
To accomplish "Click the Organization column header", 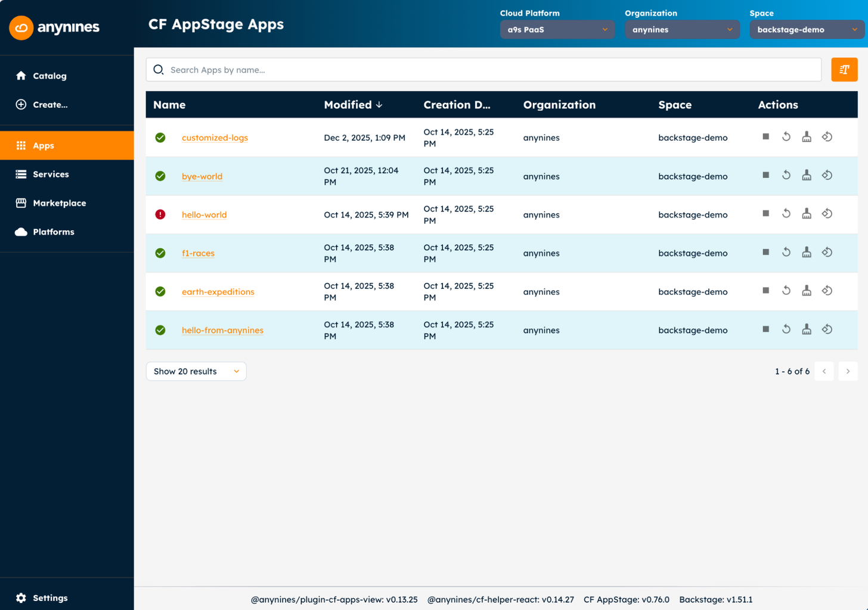I will 559,105.
